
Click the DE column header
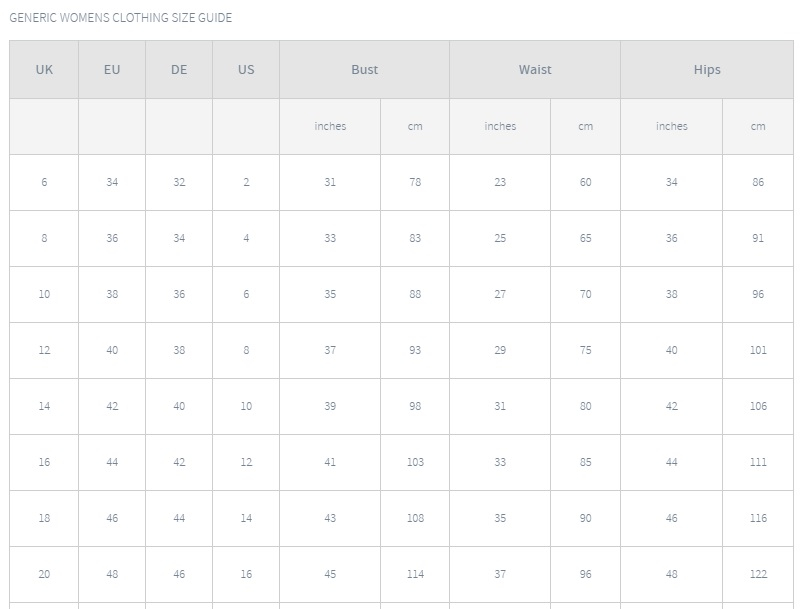179,70
